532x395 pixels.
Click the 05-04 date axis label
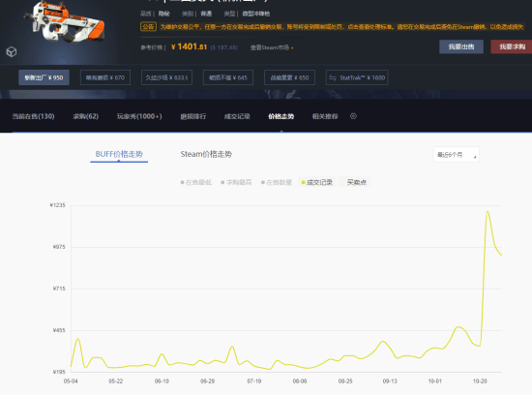coord(71,381)
